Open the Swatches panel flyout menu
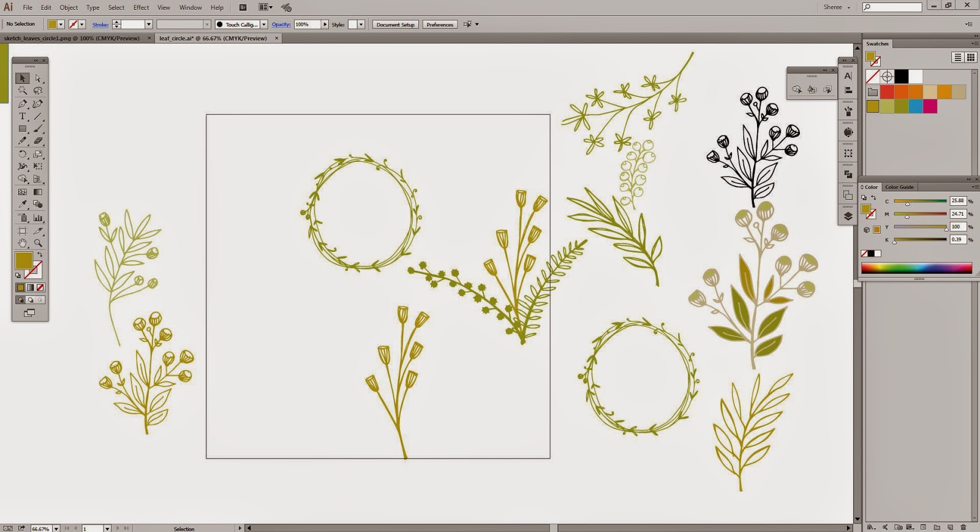 click(x=974, y=44)
